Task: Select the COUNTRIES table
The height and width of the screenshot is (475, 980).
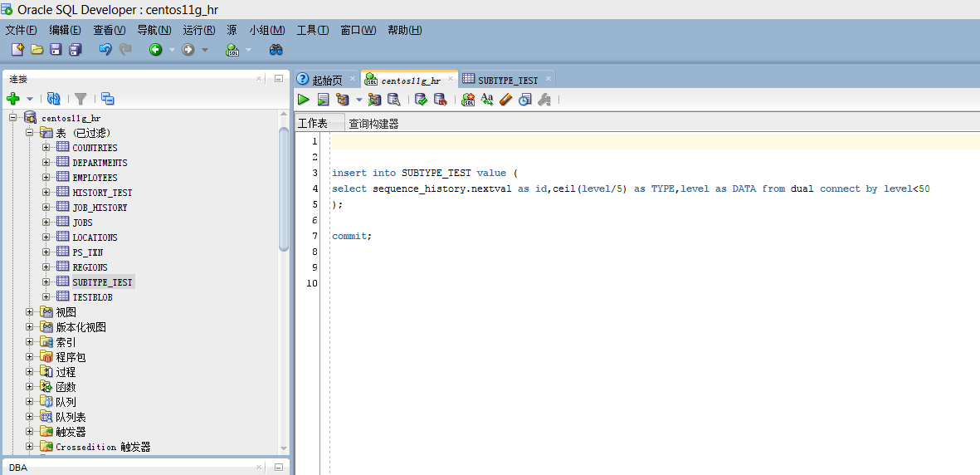Action: point(95,148)
